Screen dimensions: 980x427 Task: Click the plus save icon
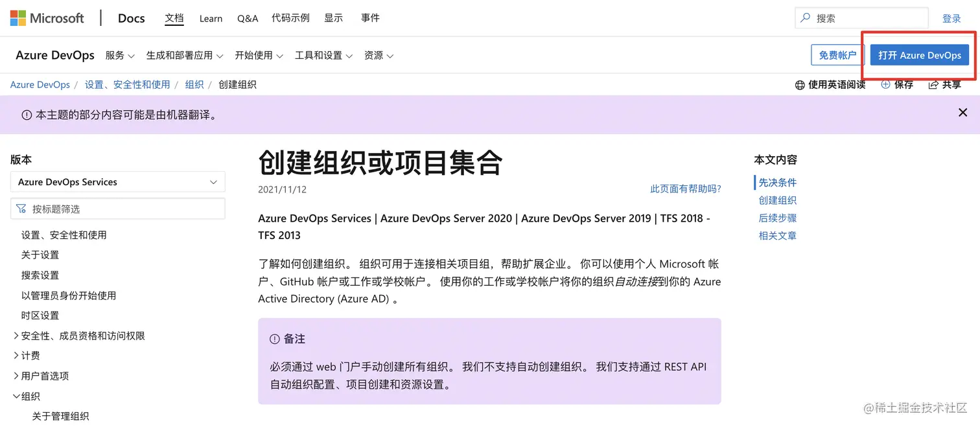885,85
